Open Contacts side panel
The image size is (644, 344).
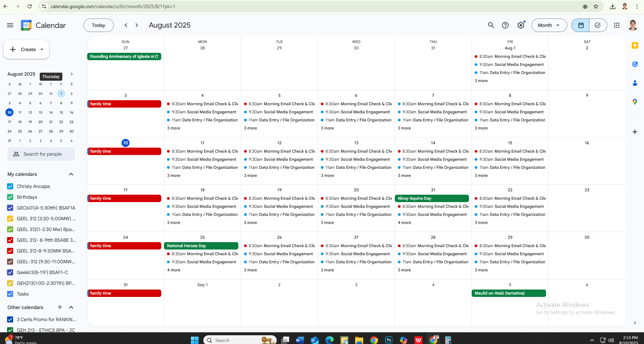[x=635, y=83]
